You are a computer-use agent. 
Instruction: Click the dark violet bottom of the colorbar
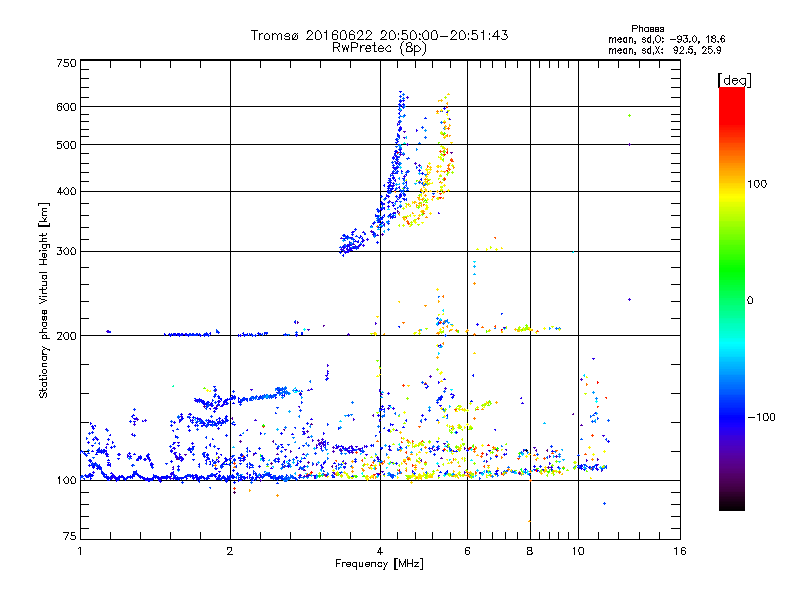click(x=732, y=497)
